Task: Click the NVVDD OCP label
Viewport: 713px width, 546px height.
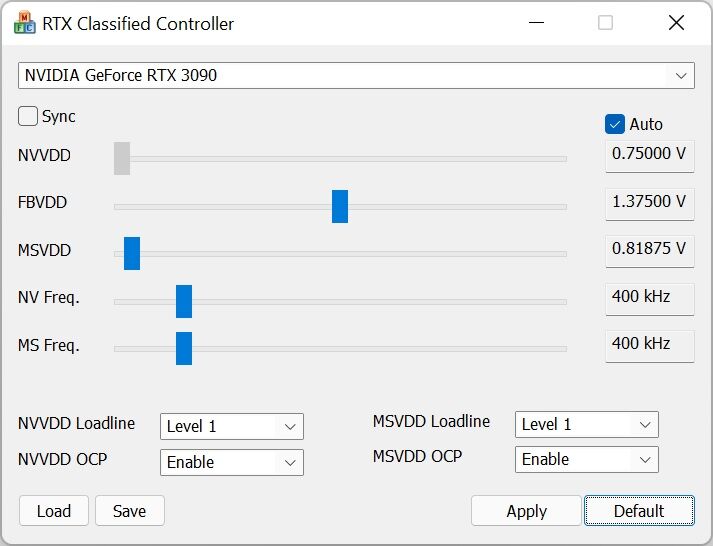Action: [62, 459]
